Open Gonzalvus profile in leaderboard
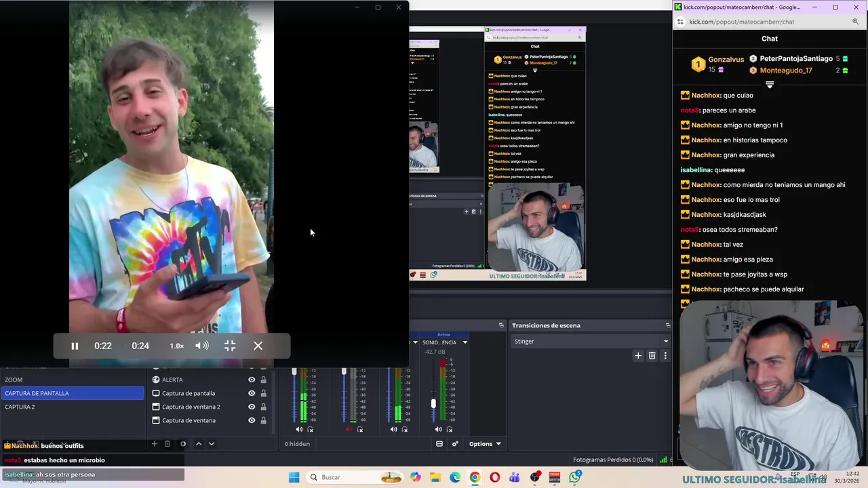 point(726,60)
